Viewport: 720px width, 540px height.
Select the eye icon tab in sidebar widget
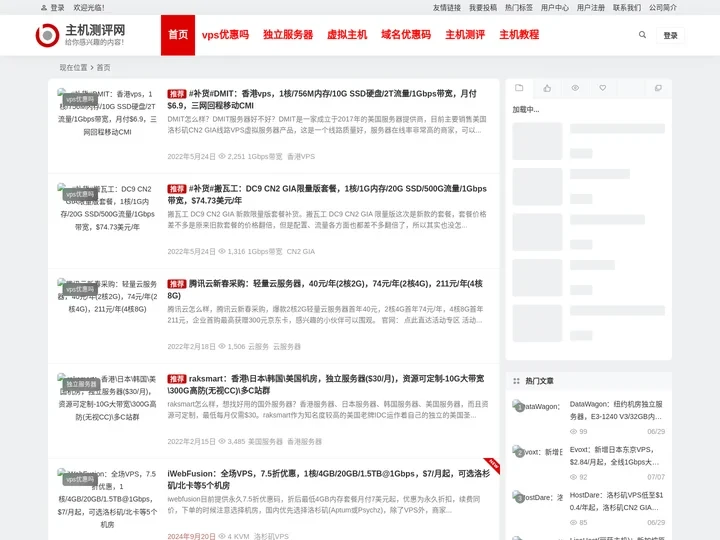pyautogui.click(x=575, y=88)
